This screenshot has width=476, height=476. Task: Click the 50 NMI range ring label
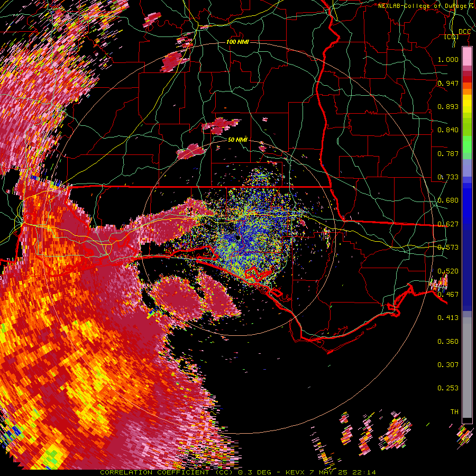(237, 140)
